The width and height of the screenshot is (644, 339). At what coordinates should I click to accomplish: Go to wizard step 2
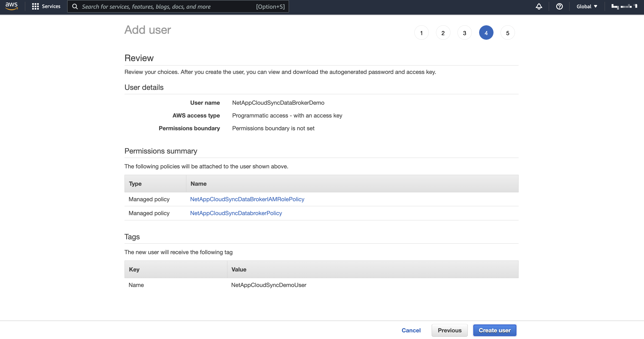pos(443,33)
